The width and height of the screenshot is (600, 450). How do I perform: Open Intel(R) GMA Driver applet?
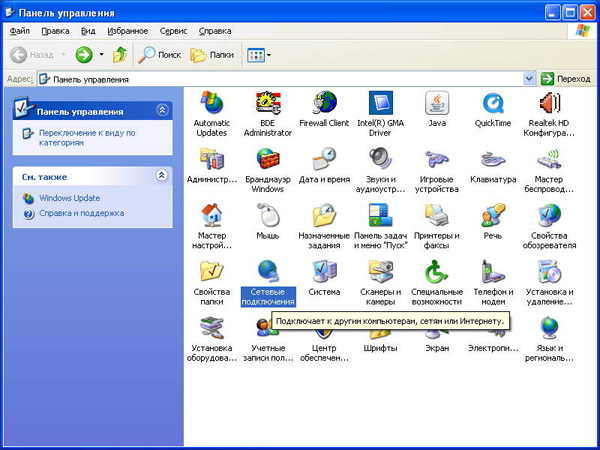click(380, 103)
